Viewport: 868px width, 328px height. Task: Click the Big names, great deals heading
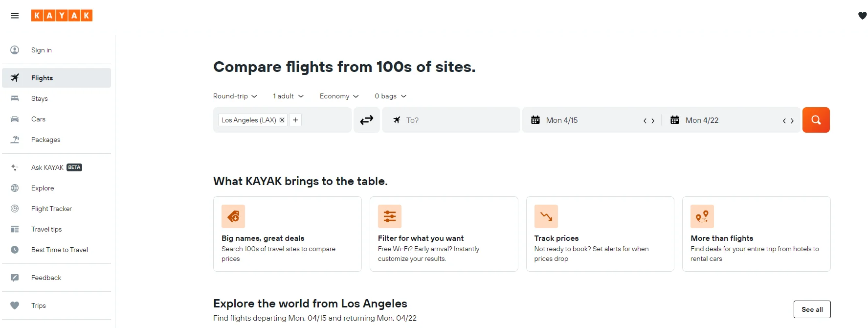click(263, 238)
